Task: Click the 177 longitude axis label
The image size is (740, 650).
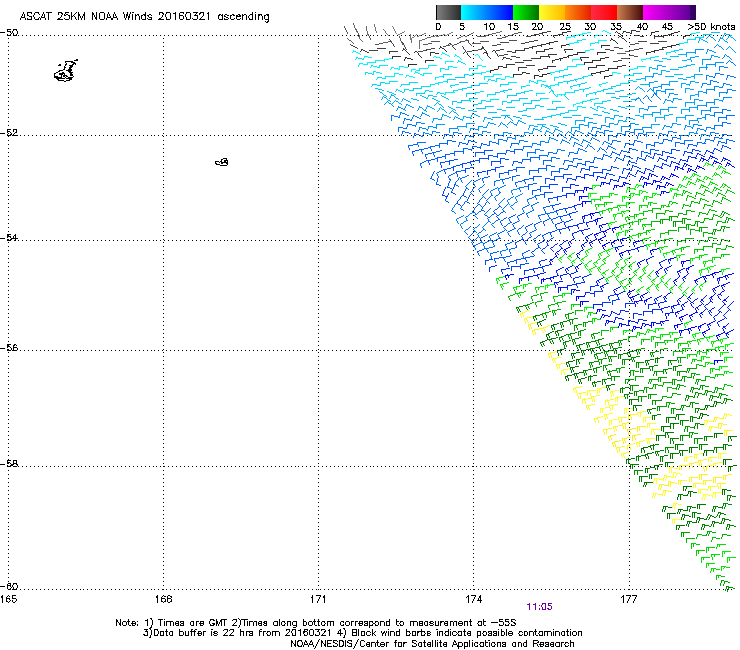Action: coord(629,599)
